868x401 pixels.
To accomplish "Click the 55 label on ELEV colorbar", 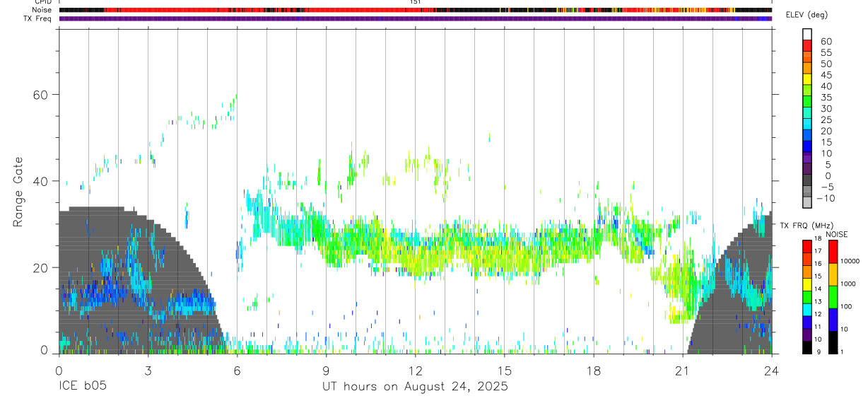I will click(x=826, y=52).
